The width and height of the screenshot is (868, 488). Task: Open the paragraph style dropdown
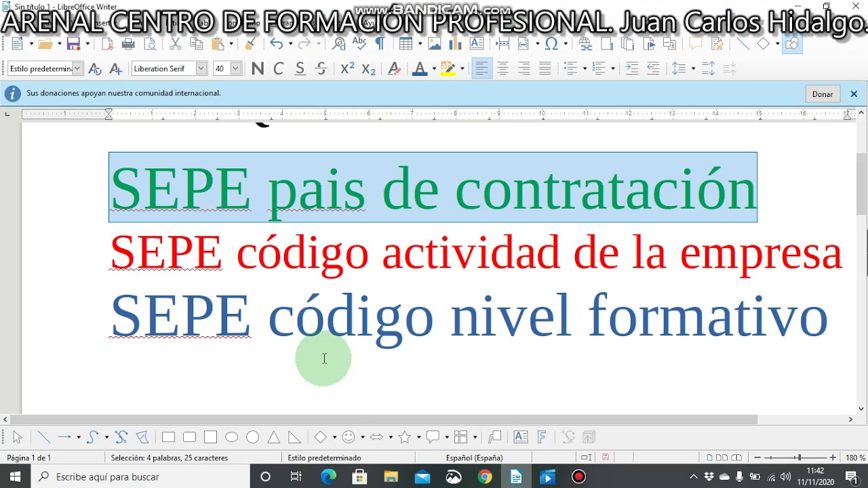[x=77, y=68]
